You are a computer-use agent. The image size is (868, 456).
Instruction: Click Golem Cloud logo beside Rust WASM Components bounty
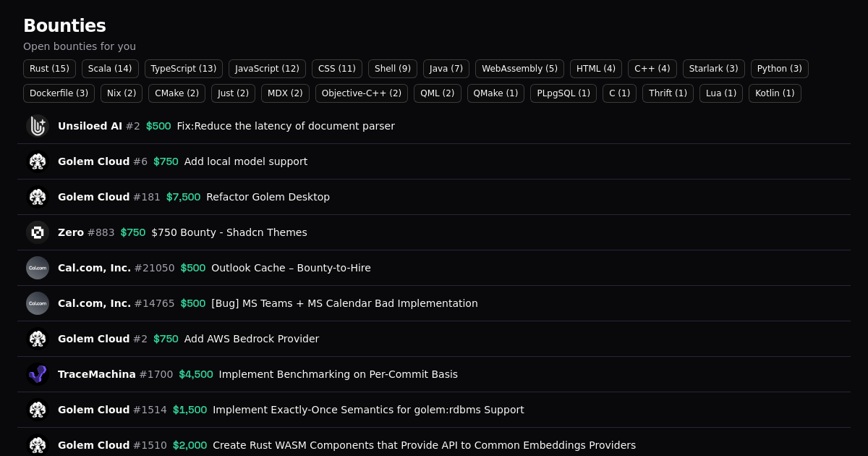[x=38, y=445]
